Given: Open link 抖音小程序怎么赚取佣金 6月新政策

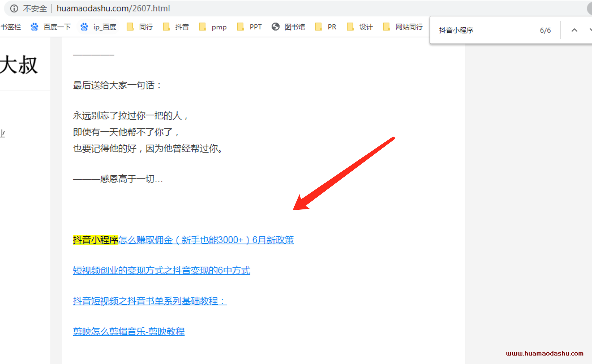Looking at the screenshot, I should pyautogui.click(x=183, y=240).
